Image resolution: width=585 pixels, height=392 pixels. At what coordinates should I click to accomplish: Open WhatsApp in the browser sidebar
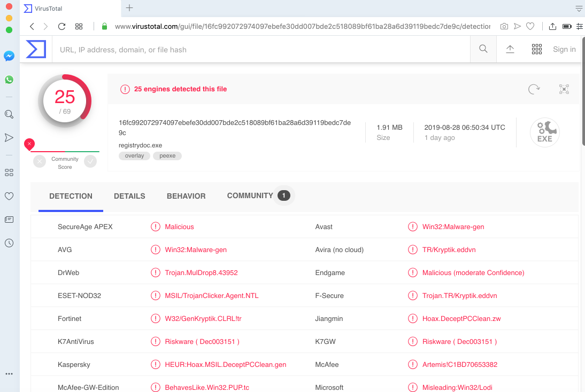[9, 80]
